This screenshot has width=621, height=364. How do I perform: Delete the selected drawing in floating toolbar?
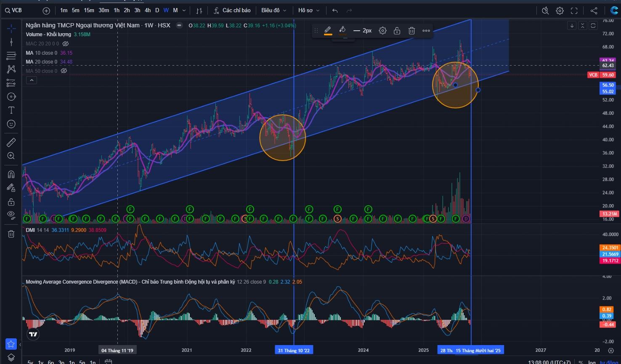pyautogui.click(x=411, y=30)
